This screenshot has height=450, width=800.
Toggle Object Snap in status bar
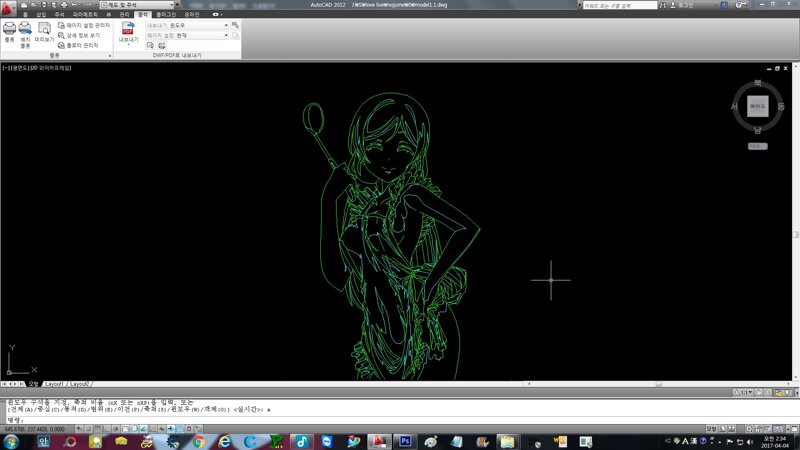pos(125,429)
